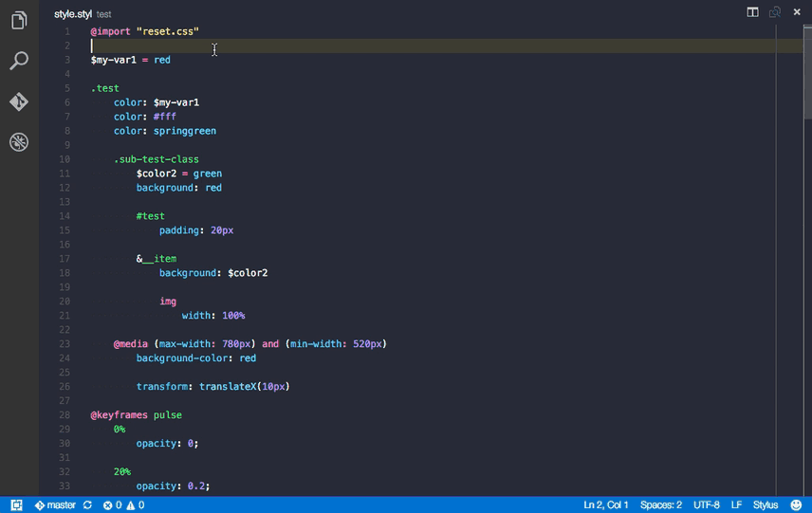Select Stylus language mode
This screenshot has width=812, height=513.
tap(765, 505)
